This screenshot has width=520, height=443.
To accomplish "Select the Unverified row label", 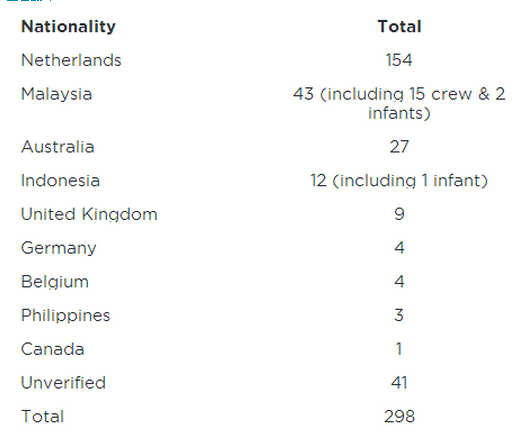I will [63, 383].
